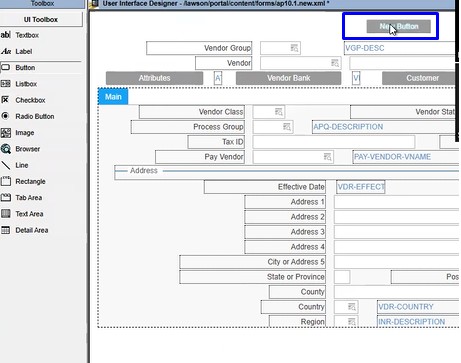The width and height of the screenshot is (461, 363).
Task: Click the VGP-DESC output field
Action: pyautogui.click(x=401, y=48)
